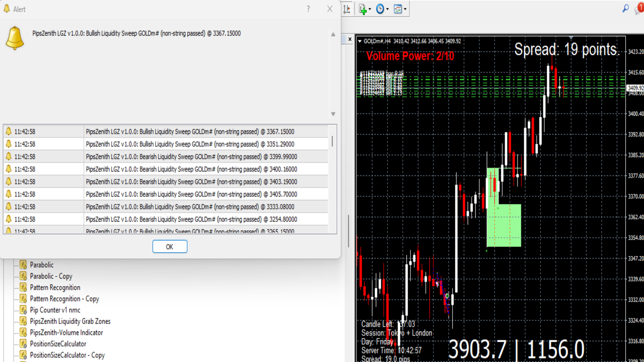644x362 pixels.
Task: Click the chart shift triangle marker at chart top
Action: 571,38
